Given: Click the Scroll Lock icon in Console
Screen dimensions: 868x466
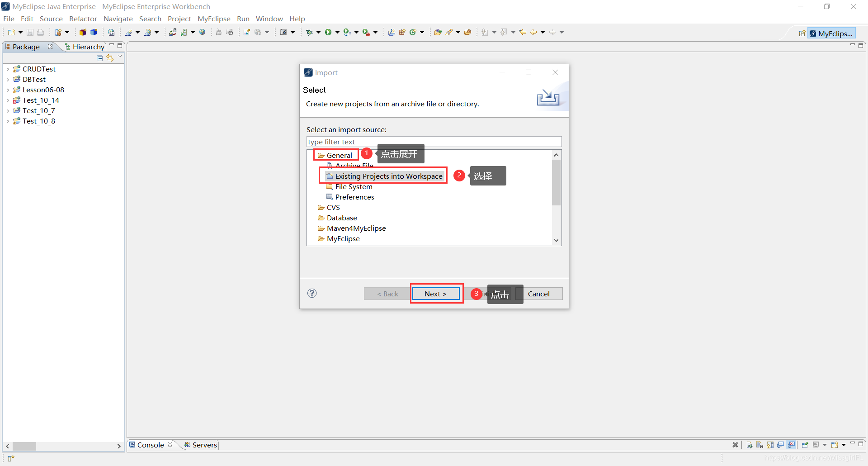Looking at the screenshot, I should (x=770, y=445).
